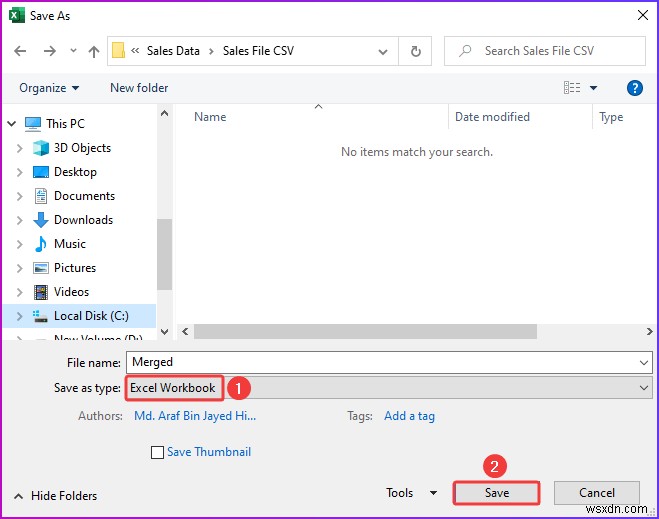Click the folder icon in address bar
659x519 pixels.
[x=119, y=51]
